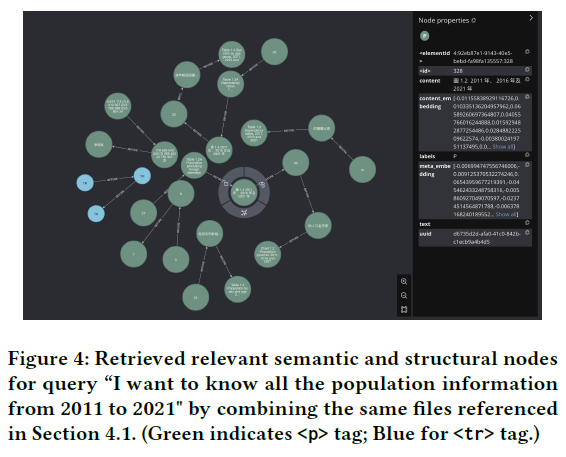Copy the elementId property value
This screenshot has height=457, width=566.
pyautogui.click(x=527, y=52)
